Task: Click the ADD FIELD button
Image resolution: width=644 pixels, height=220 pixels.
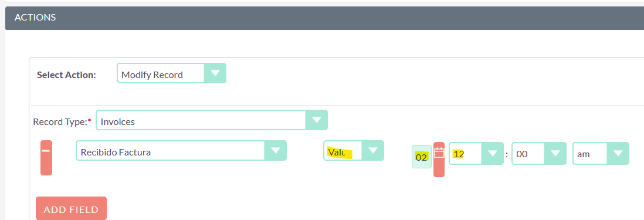Action: tap(71, 208)
